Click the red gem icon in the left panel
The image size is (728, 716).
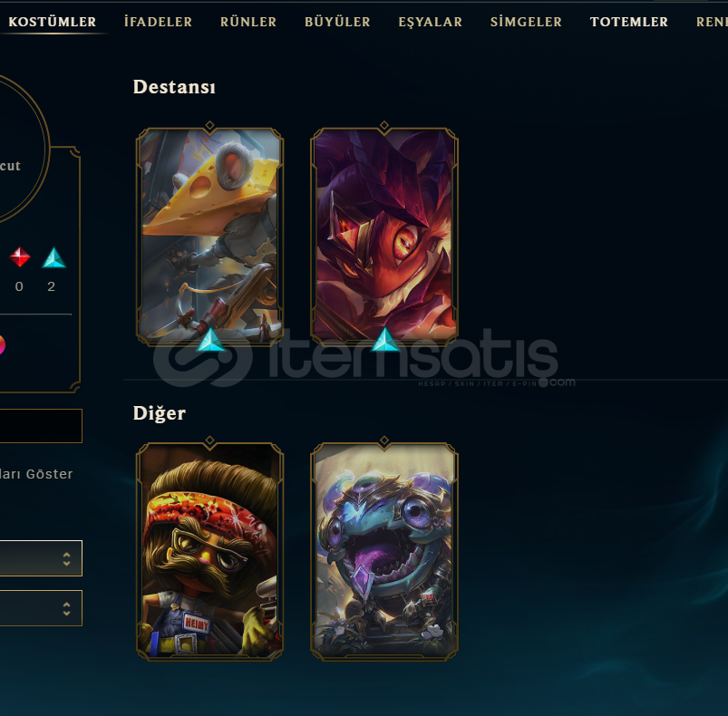20,257
